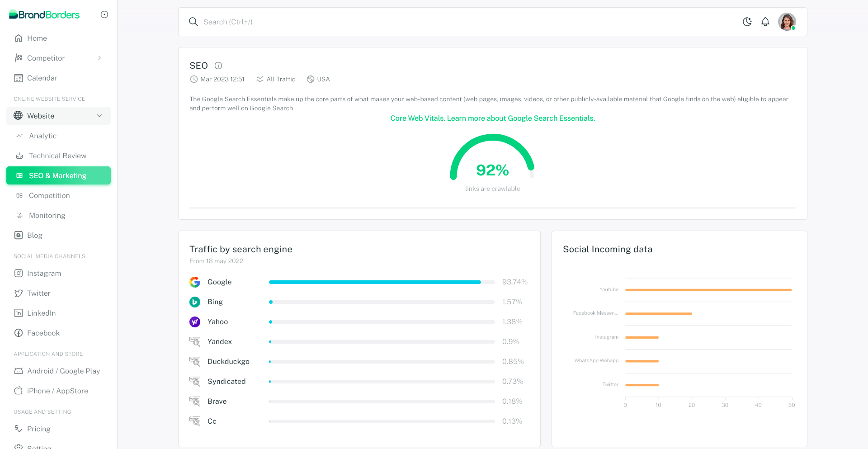
Task: Select SEO & Marketing menu item
Action: tap(58, 175)
